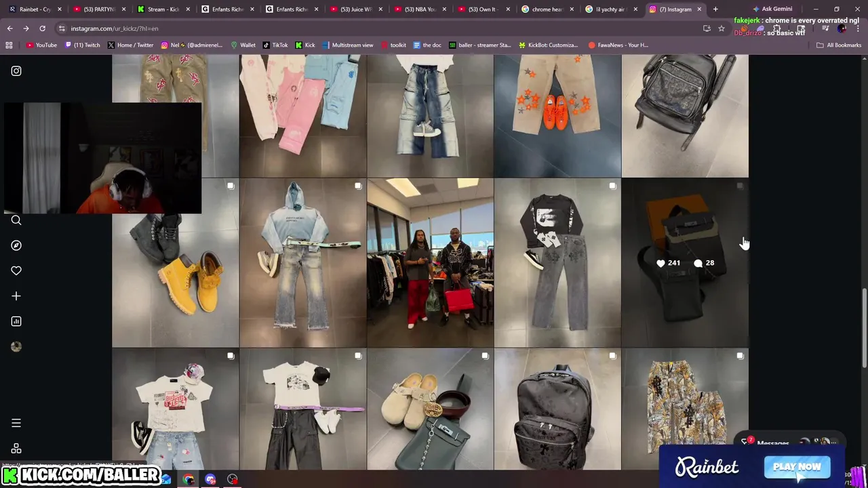Open Notifications heart icon in the sidebar
The height and width of the screenshot is (488, 868).
coord(16,270)
